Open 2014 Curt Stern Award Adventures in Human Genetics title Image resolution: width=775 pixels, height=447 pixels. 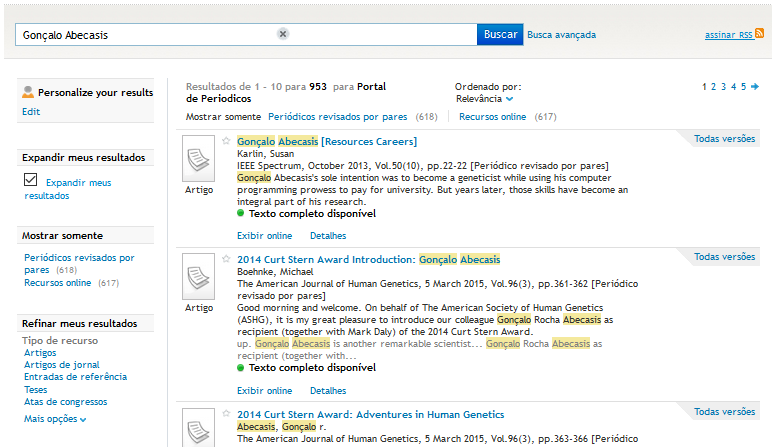coord(370,414)
